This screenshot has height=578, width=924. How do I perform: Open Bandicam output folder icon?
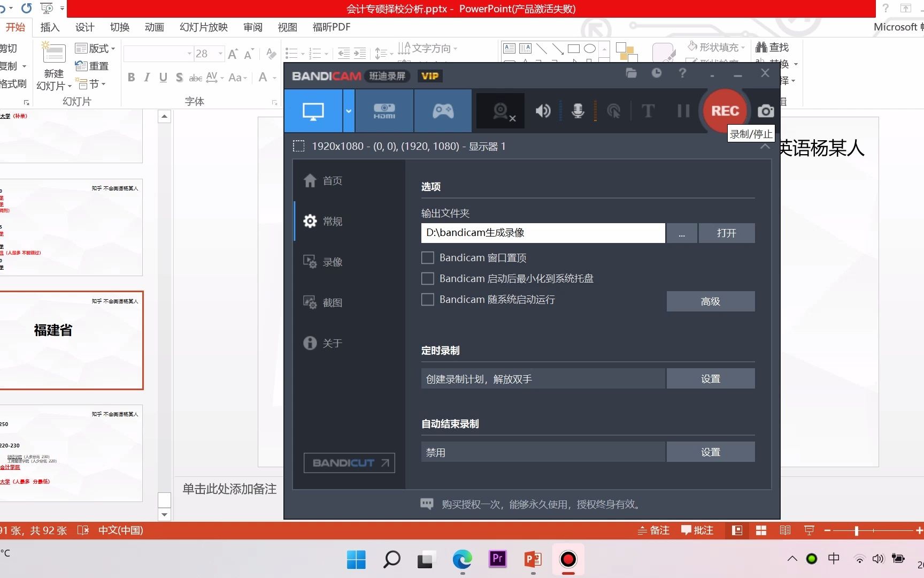tap(632, 73)
